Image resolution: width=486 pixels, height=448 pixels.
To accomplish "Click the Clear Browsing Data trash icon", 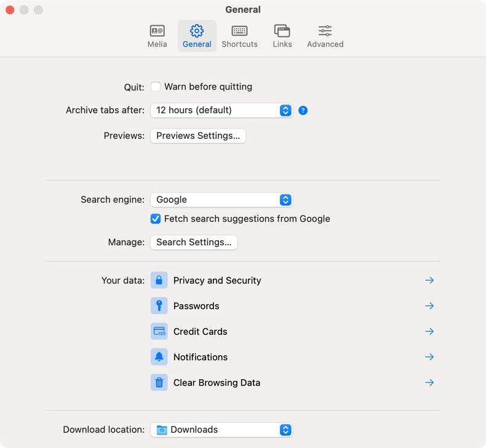I will click(x=159, y=382).
